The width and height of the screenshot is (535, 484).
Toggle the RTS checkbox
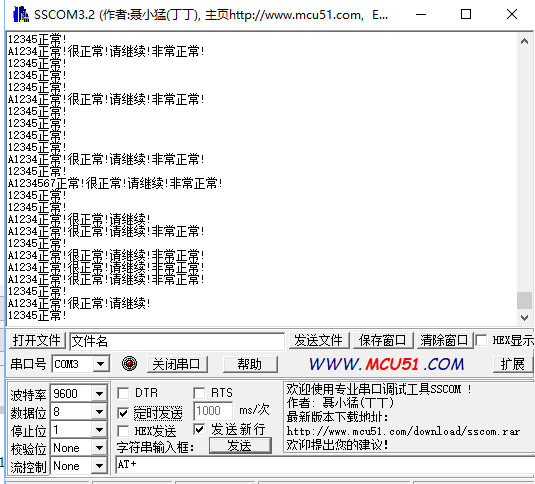coord(199,393)
